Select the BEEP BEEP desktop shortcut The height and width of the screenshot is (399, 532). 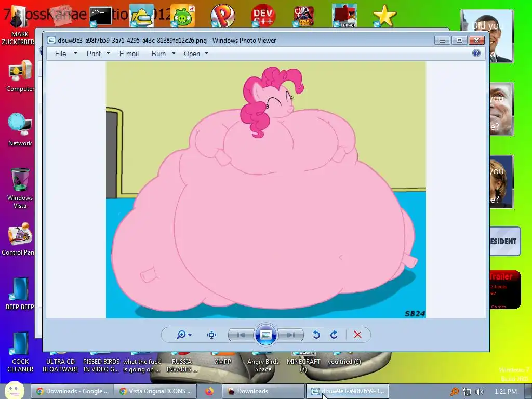20,294
